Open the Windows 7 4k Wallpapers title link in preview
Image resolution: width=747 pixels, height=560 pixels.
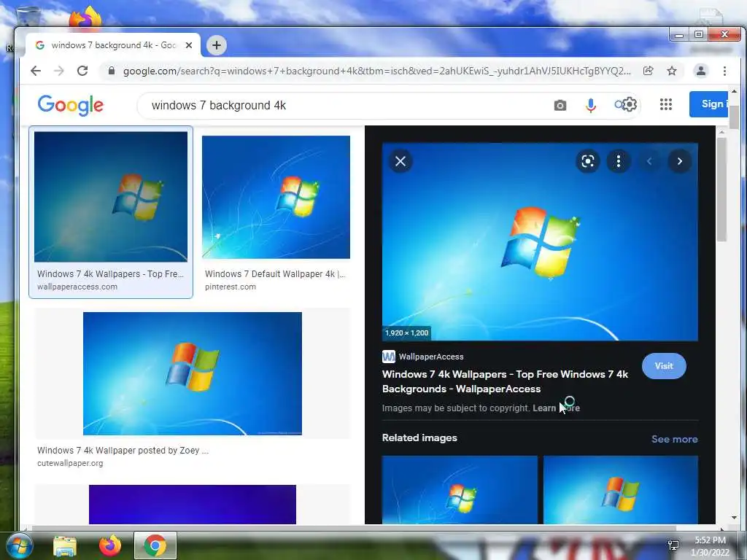505,381
